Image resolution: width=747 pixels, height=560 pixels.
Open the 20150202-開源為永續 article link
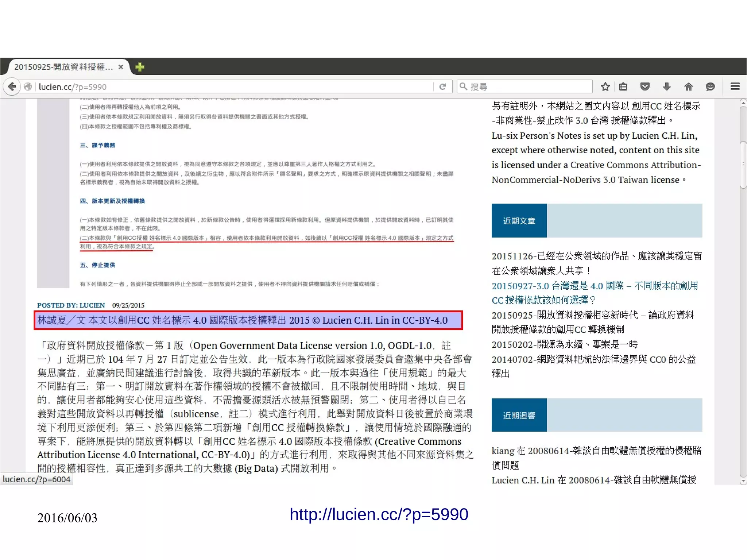point(564,344)
